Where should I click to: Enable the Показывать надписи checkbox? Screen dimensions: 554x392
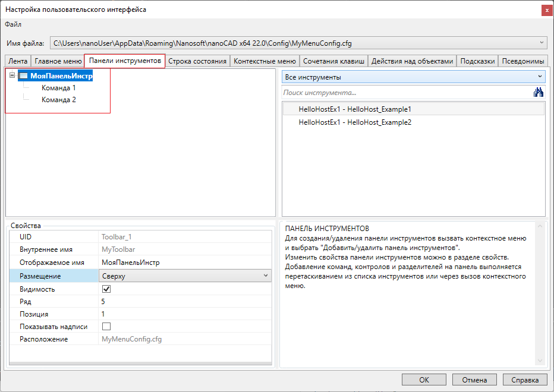tap(106, 327)
